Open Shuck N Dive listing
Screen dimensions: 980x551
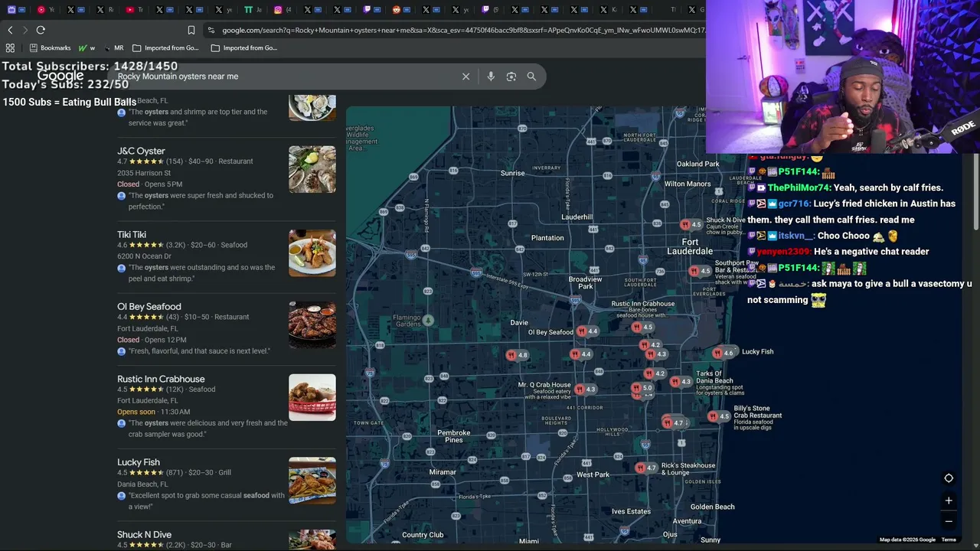point(144,534)
